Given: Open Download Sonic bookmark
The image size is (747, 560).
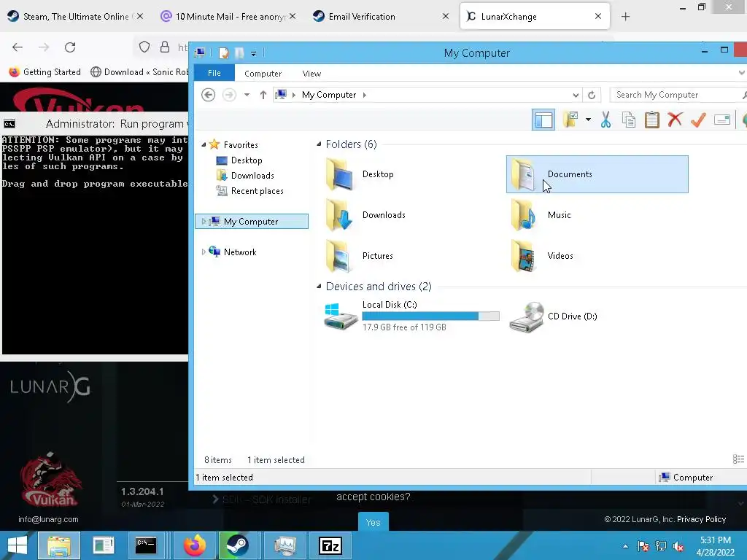Looking at the screenshot, I should [x=139, y=72].
